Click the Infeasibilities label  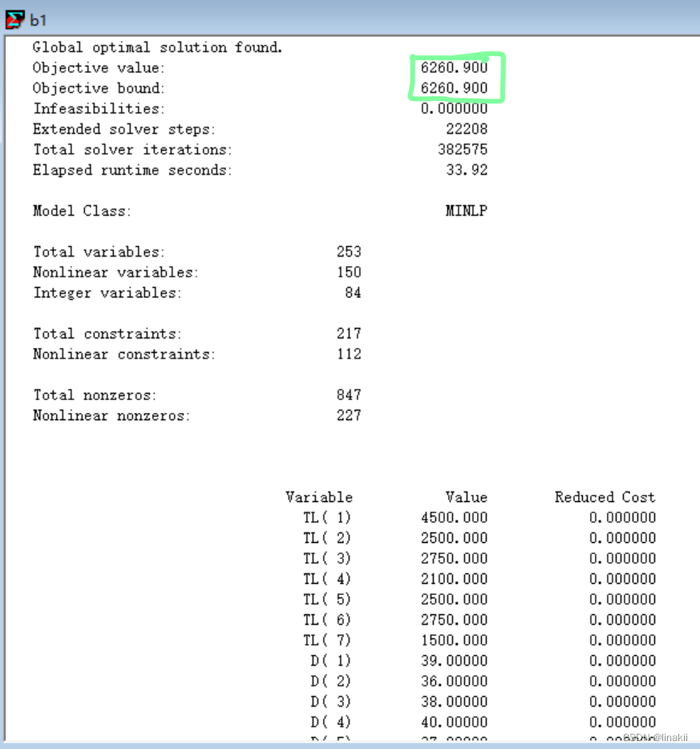(x=99, y=108)
